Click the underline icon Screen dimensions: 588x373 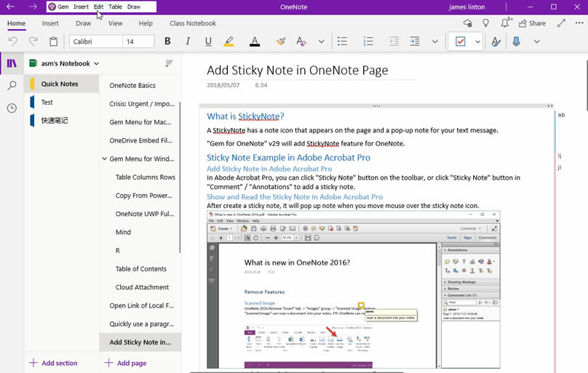coord(208,41)
